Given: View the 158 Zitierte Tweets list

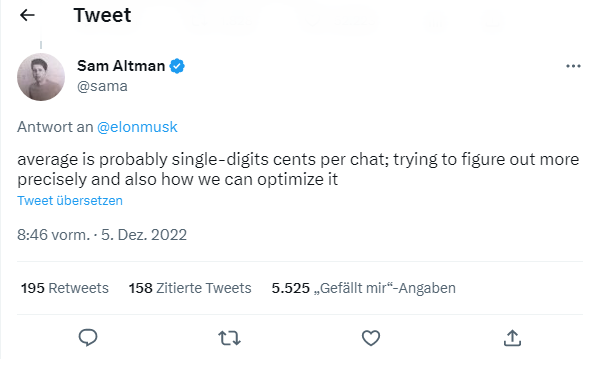Looking at the screenshot, I should [190, 288].
